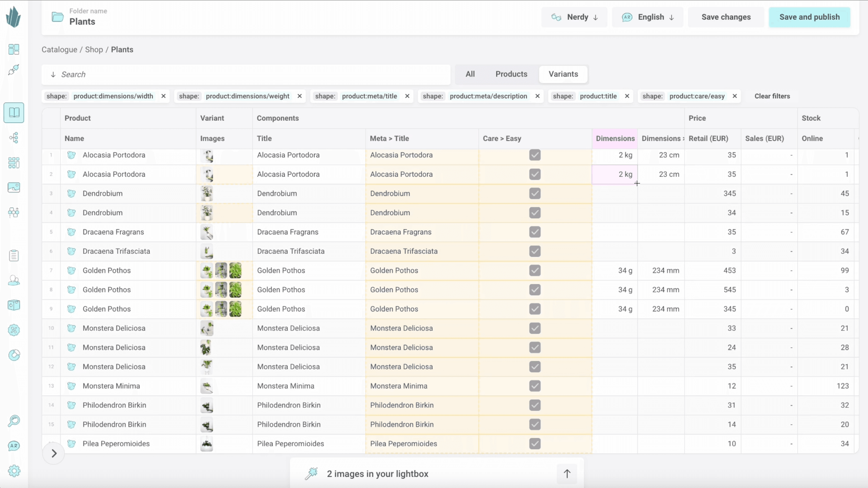Open the English language dropdown
This screenshot has height=488, width=868.
(x=647, y=17)
